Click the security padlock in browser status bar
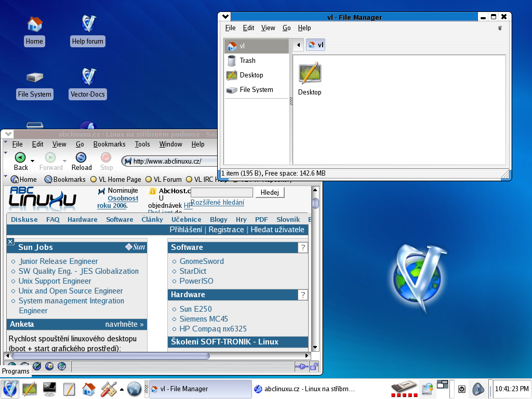The image size is (532, 399). pyautogui.click(x=314, y=366)
